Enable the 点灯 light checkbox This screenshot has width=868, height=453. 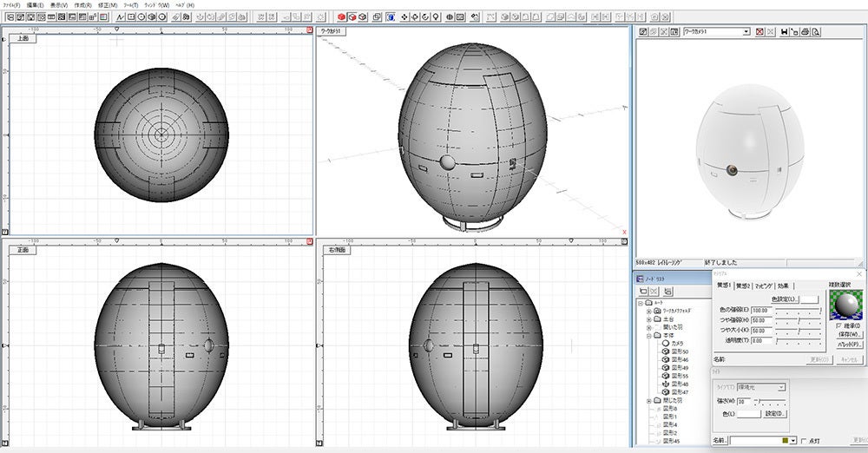coord(804,441)
